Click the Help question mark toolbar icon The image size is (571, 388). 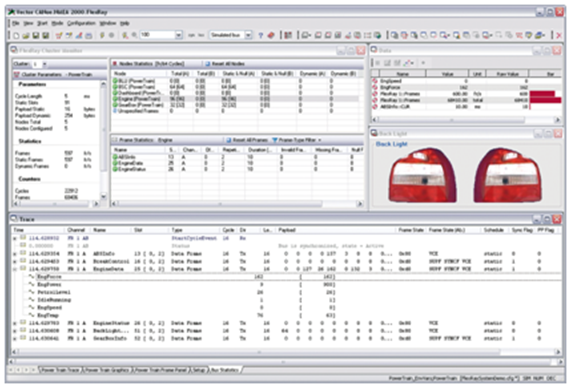[x=260, y=35]
